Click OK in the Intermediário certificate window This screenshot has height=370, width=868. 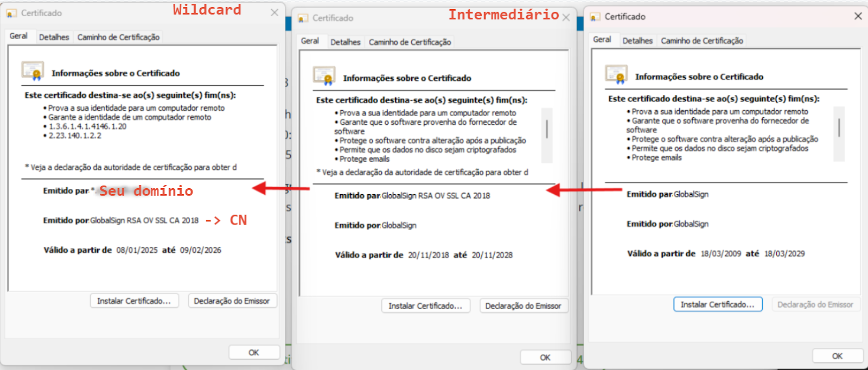545,358
